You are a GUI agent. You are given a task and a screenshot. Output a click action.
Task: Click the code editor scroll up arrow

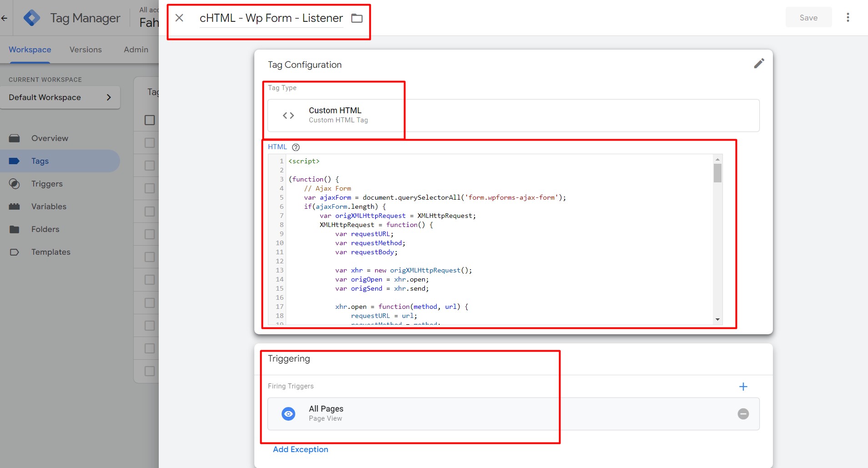click(717, 159)
